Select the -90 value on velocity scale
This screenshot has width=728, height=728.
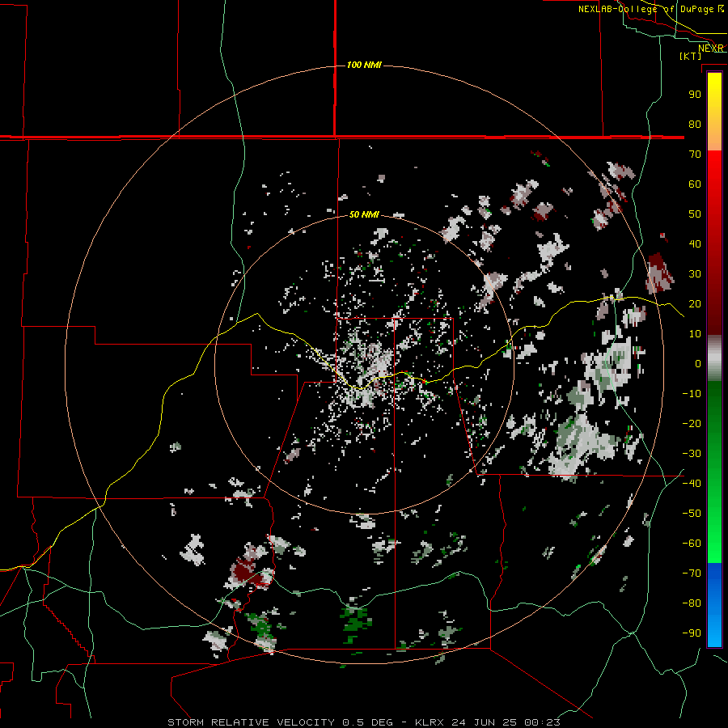692,633
